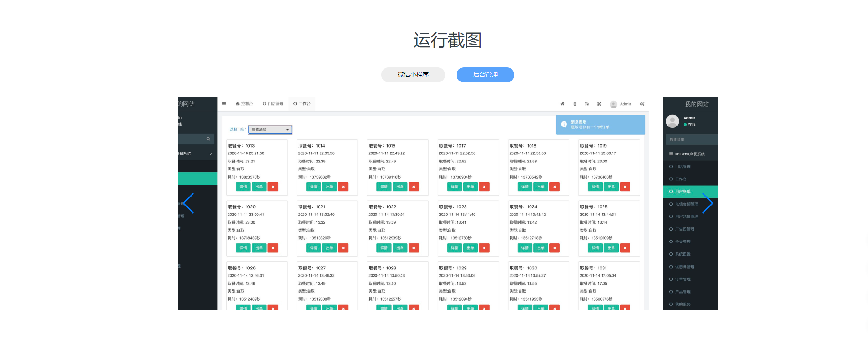Image resolution: width=868 pixels, height=341 pixels.
Task: Open the settings cogs icon in header
Action: point(642,104)
